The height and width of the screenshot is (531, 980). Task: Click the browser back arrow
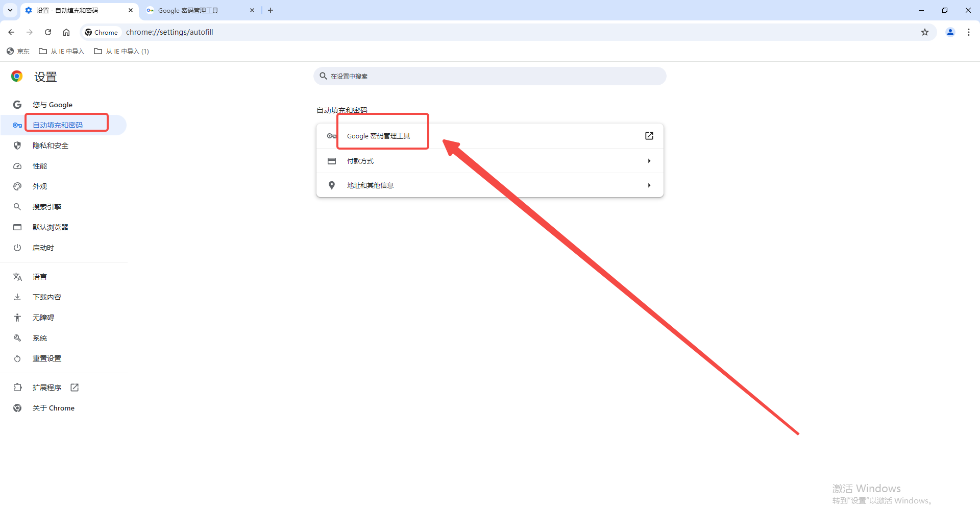coord(11,32)
